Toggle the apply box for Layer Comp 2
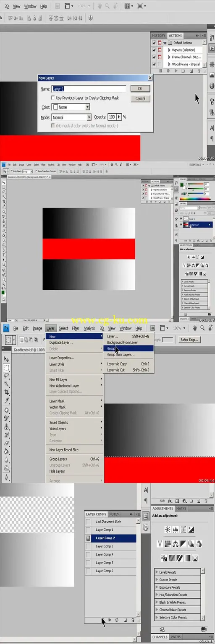Screen dimensions: 215x644 coord(88,538)
